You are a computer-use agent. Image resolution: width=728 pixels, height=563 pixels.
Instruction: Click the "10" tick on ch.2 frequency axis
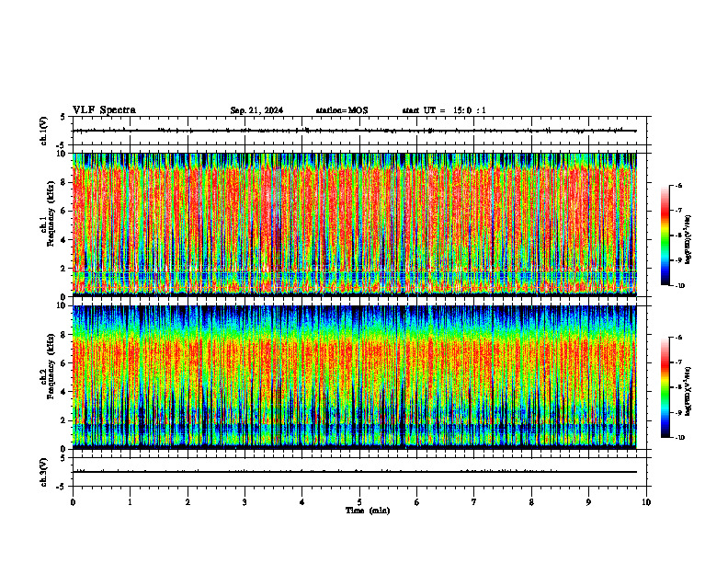pos(62,305)
